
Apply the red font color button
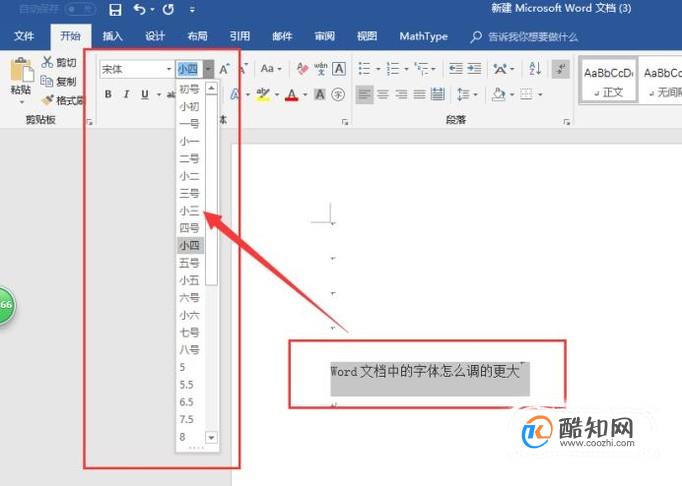point(292,94)
